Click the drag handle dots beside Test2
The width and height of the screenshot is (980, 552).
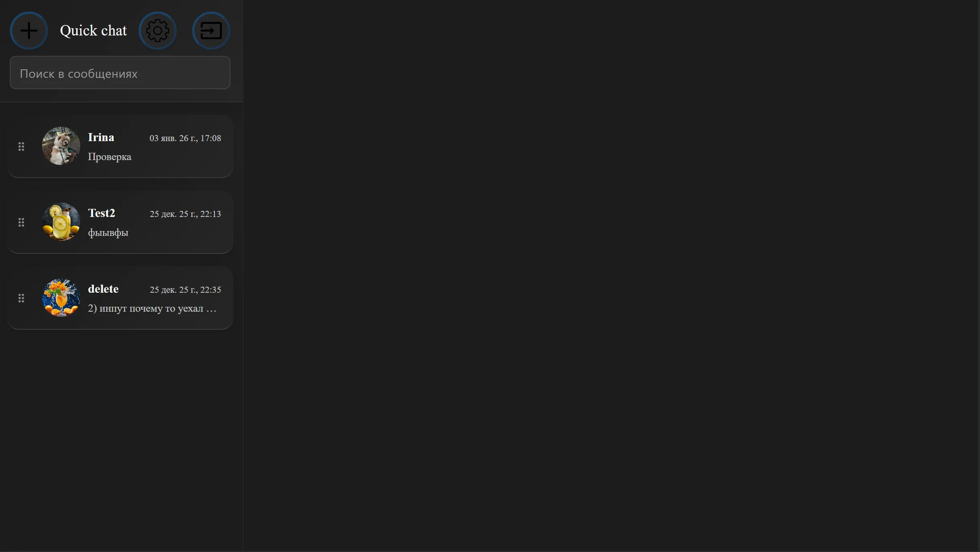[x=21, y=222]
